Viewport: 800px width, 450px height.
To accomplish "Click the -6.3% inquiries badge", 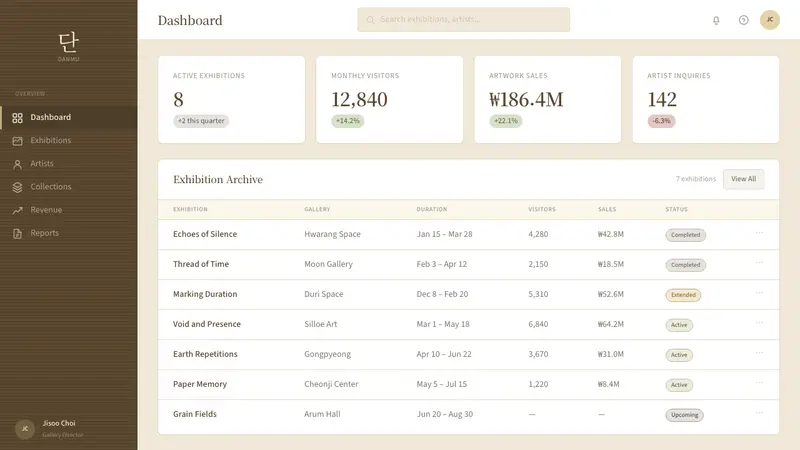I will coord(661,121).
